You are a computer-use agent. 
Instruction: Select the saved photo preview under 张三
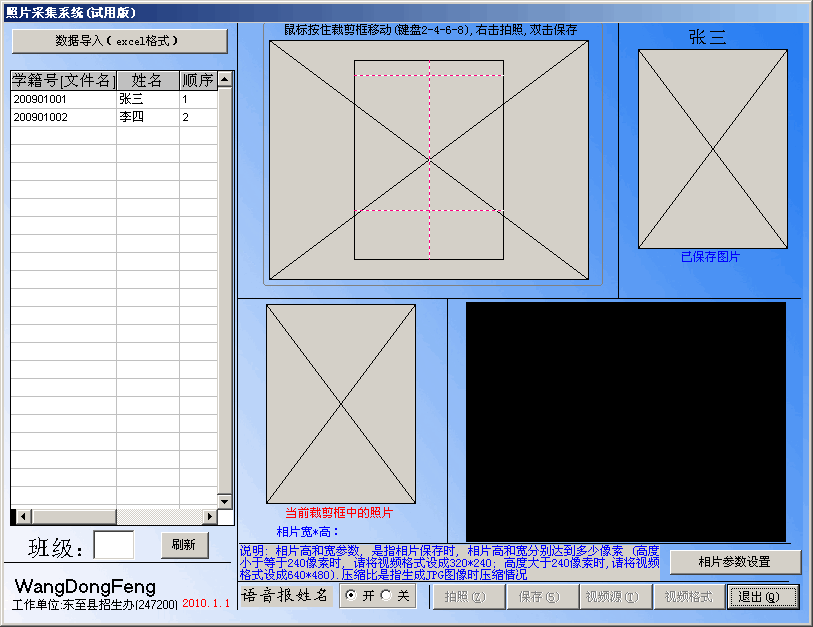click(x=713, y=150)
